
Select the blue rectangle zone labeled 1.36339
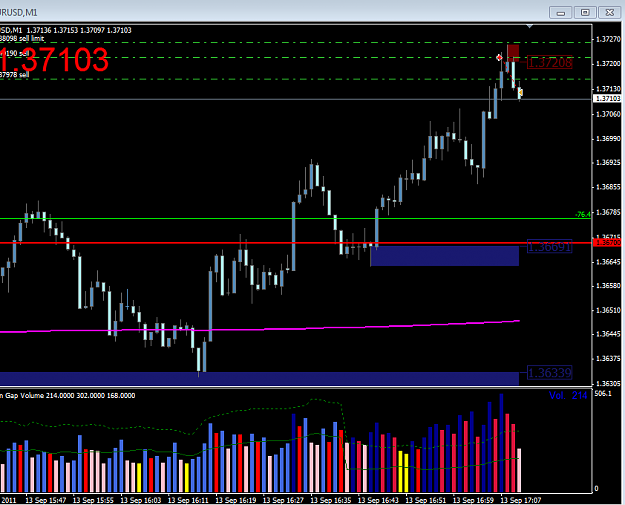259,378
